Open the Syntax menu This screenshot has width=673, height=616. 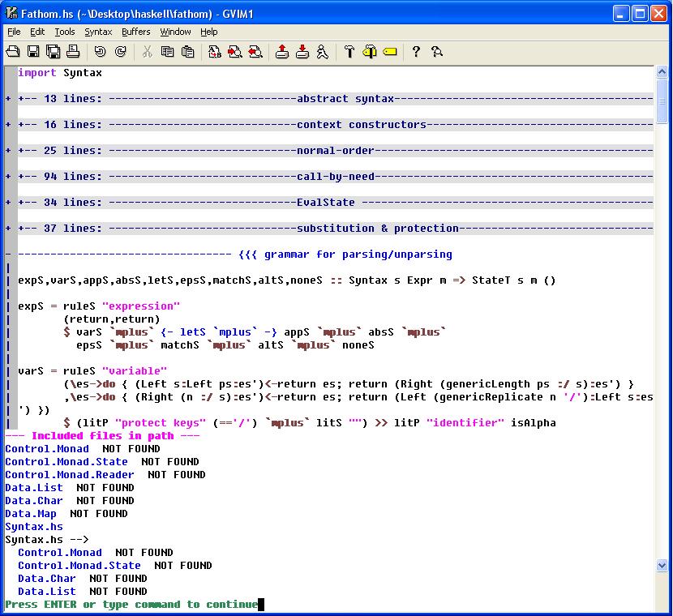[x=98, y=32]
